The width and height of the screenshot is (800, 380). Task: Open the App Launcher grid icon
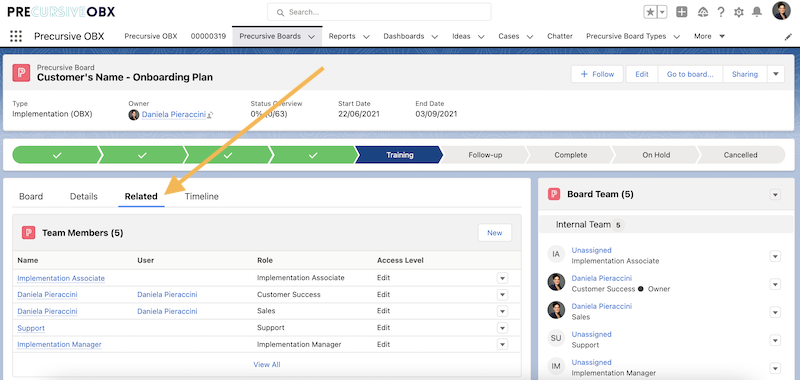click(x=16, y=36)
